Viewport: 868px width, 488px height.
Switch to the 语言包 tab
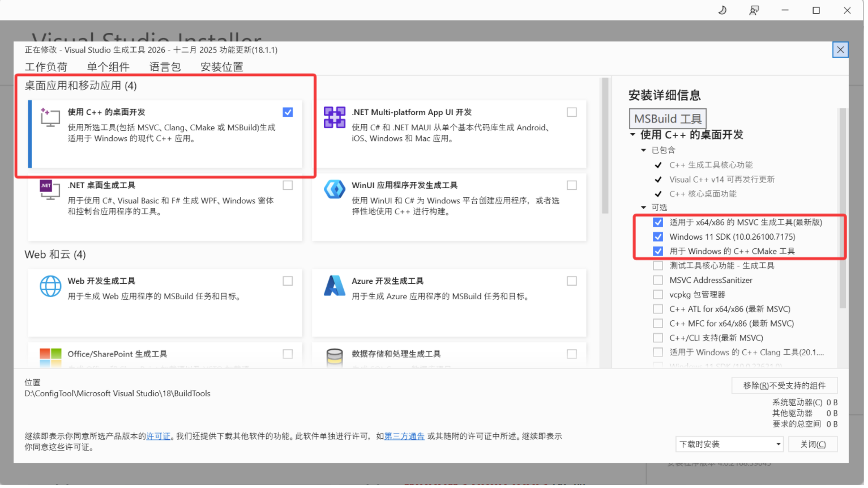click(166, 67)
